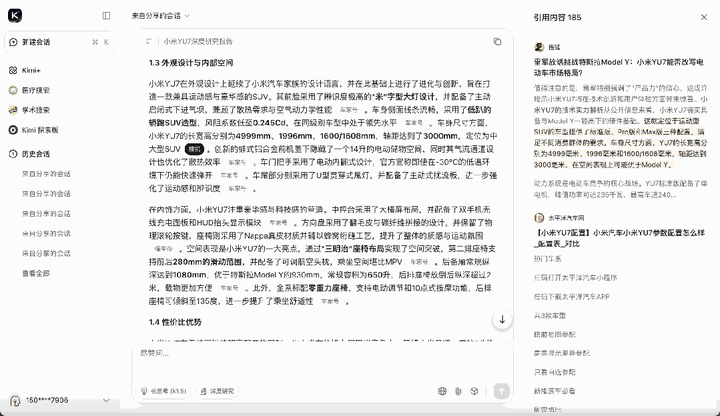Click the history clock icon

click(x=13, y=154)
